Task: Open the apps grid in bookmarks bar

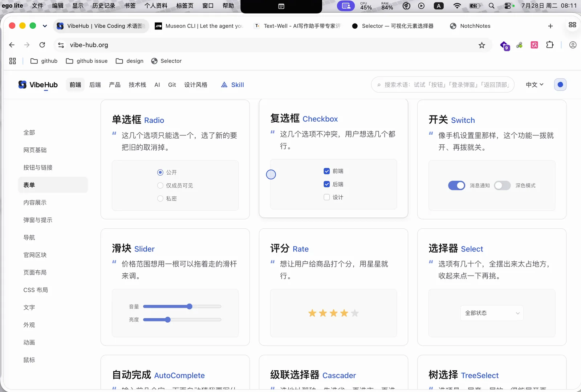Action: pos(13,61)
